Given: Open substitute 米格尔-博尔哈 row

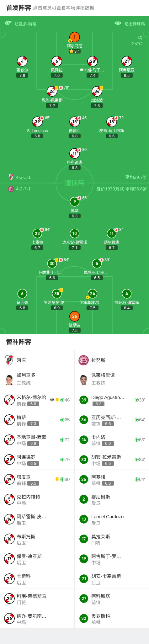Looking at the screenshot, I should click(x=37, y=400).
